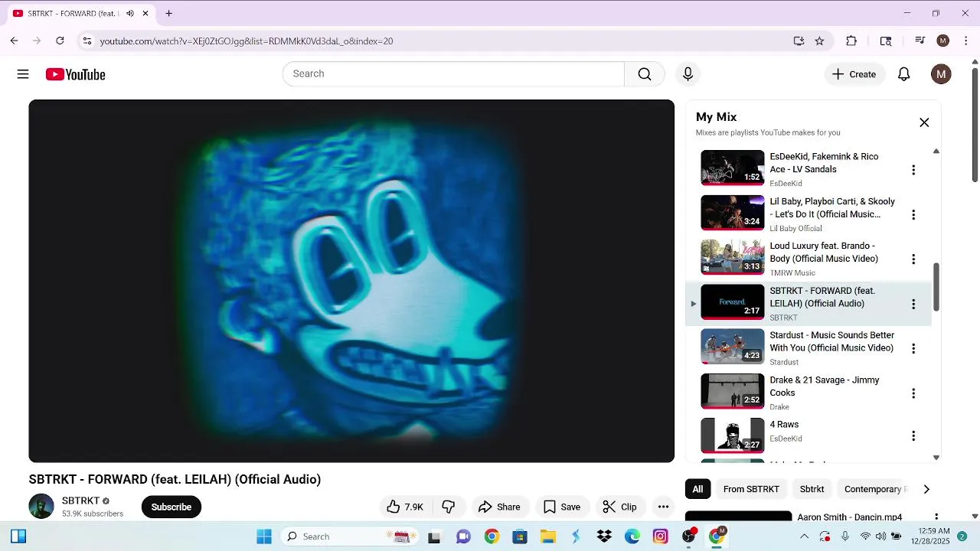
Task: Close the SBTRKT FORWARD browser tab
Action: (145, 13)
